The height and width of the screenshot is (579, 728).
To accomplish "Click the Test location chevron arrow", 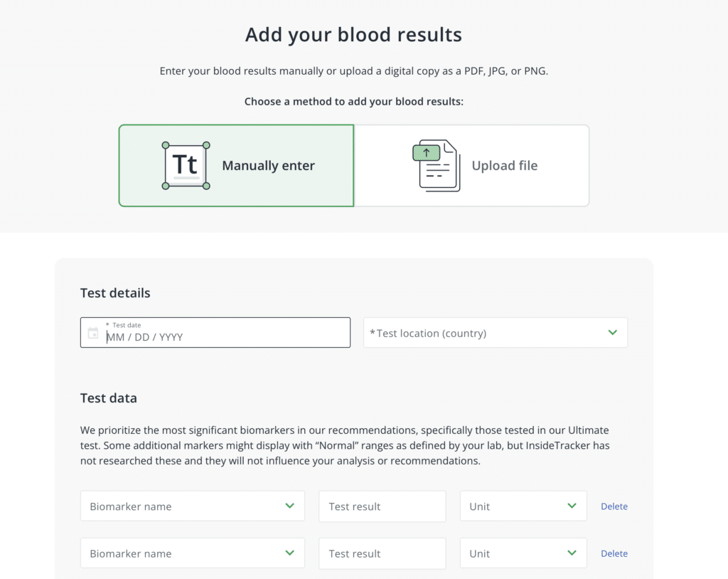I will point(613,332).
